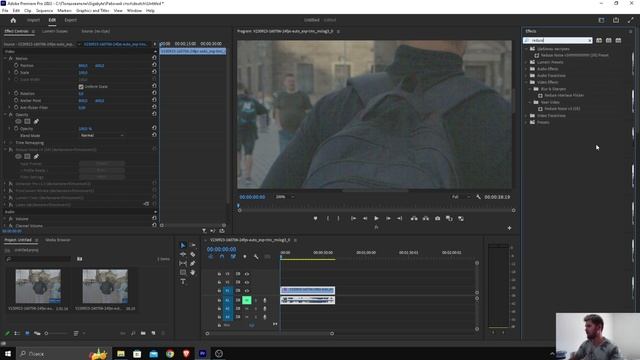Switch to the Export workspace tab
This screenshot has height=360, width=640.
click(70, 20)
